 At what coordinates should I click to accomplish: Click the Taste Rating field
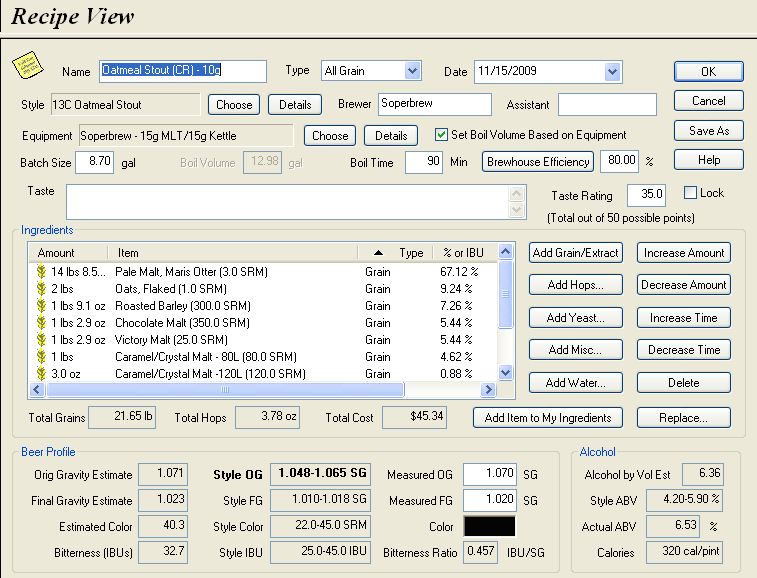click(646, 195)
